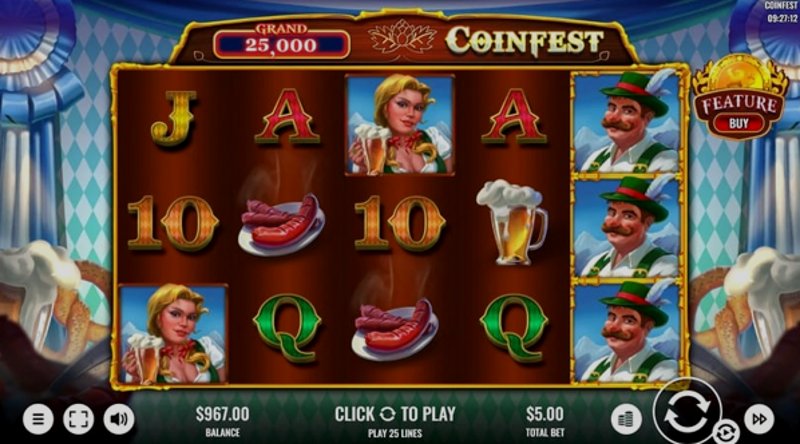Click the Coinfest title logo

tap(524, 40)
